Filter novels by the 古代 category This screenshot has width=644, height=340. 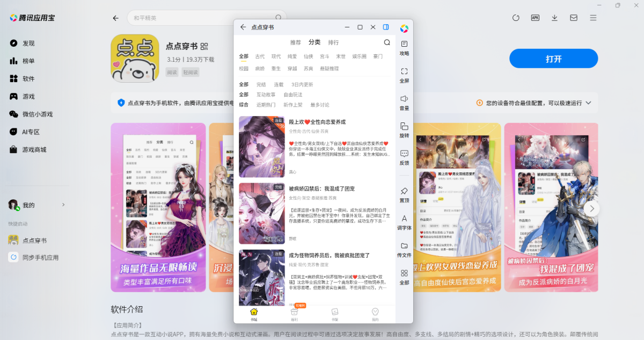(x=259, y=56)
